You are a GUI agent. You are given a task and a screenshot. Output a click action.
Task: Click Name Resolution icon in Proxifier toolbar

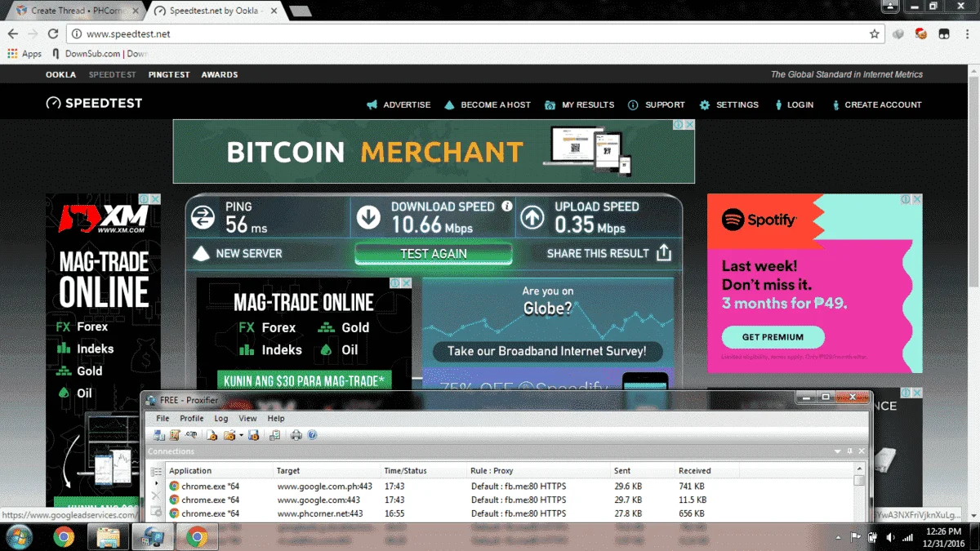192,435
